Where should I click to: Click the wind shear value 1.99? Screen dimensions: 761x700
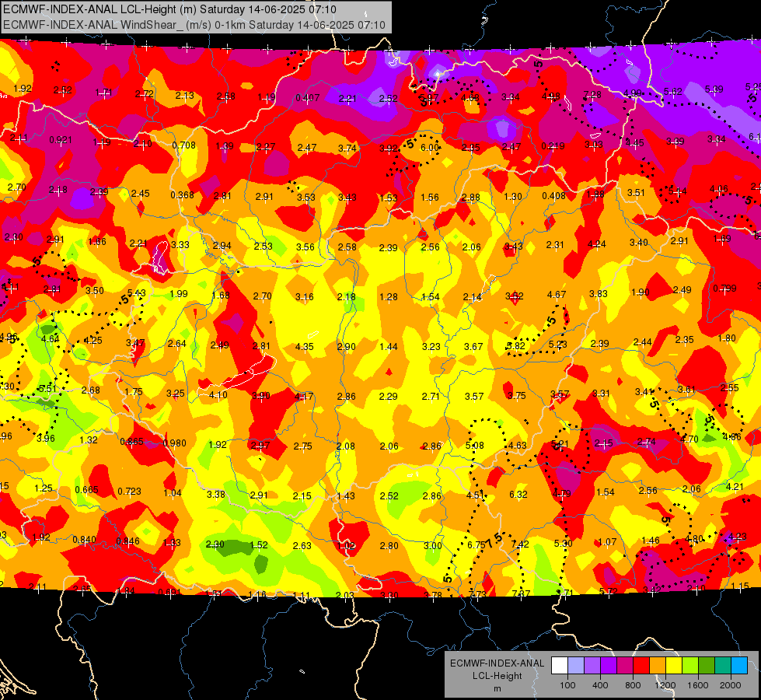[179, 294]
